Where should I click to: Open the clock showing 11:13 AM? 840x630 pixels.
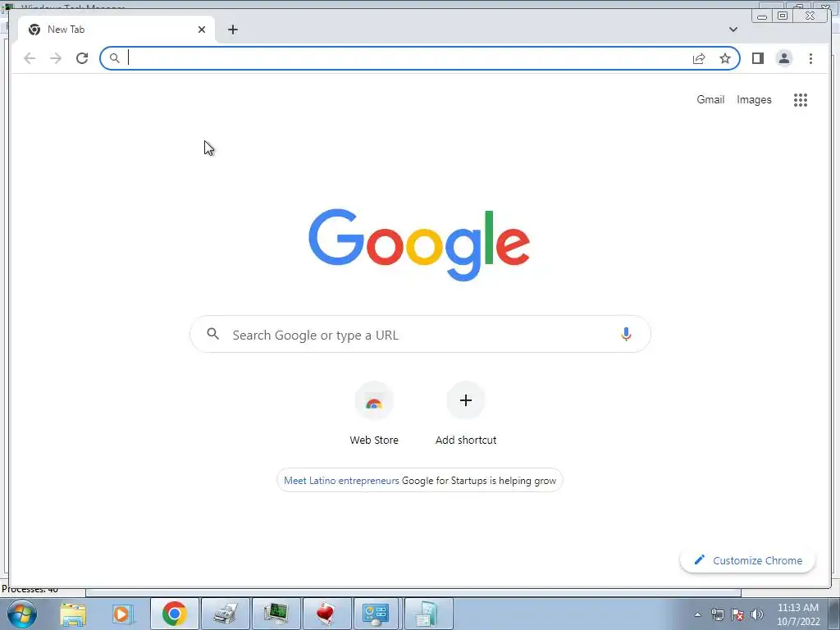pyautogui.click(x=798, y=614)
